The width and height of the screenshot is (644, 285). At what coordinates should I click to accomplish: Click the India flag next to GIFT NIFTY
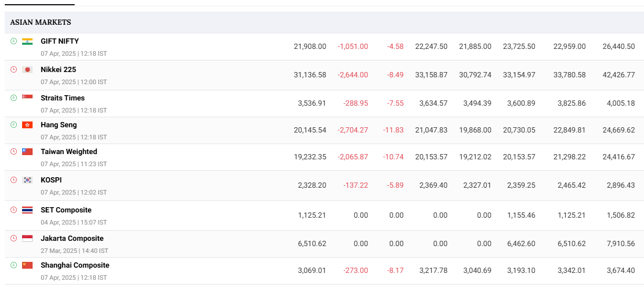[x=27, y=41]
